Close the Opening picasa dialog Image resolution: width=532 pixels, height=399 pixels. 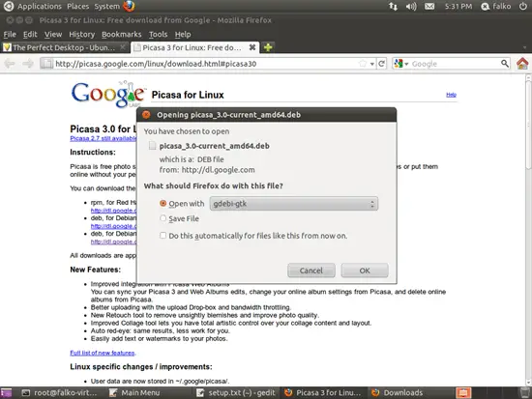click(146, 115)
